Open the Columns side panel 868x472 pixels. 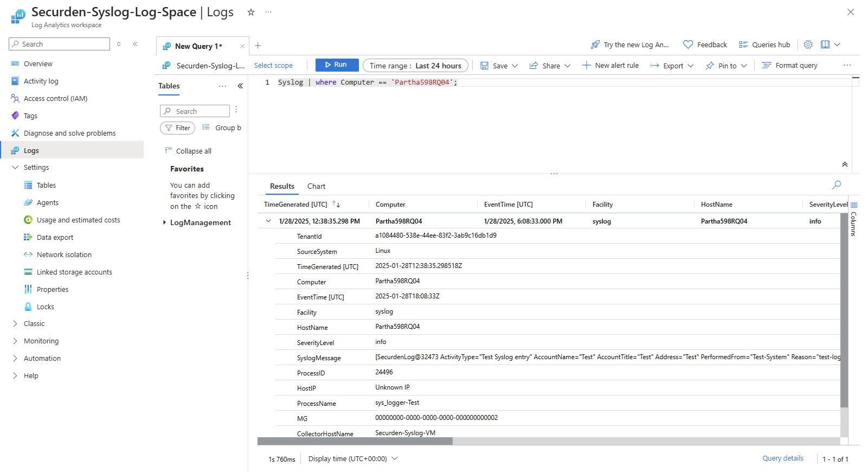coord(854,219)
